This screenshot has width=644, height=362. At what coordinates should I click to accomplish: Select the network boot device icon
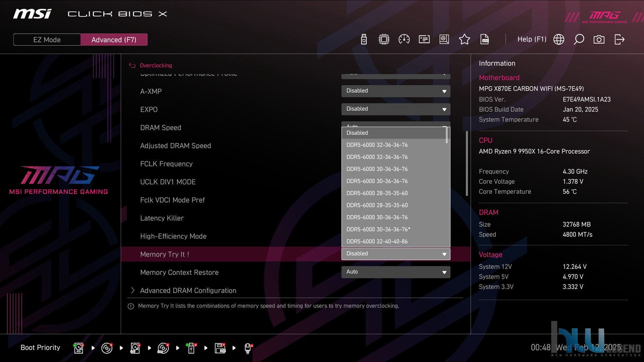pyautogui.click(x=248, y=348)
